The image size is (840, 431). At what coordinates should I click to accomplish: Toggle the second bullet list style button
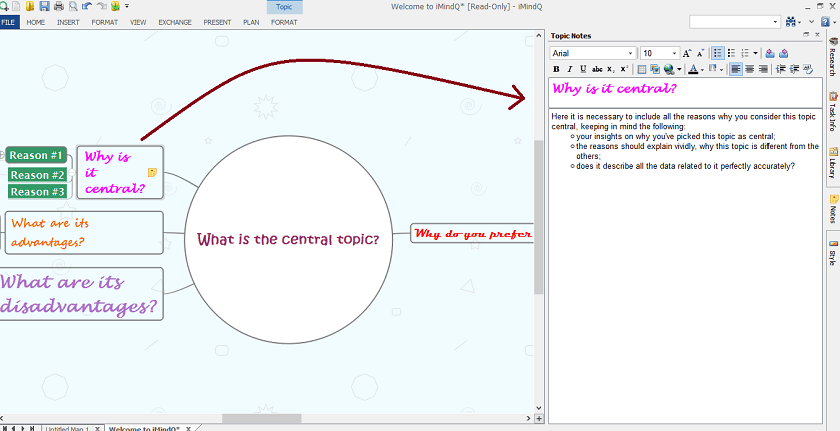coord(732,53)
